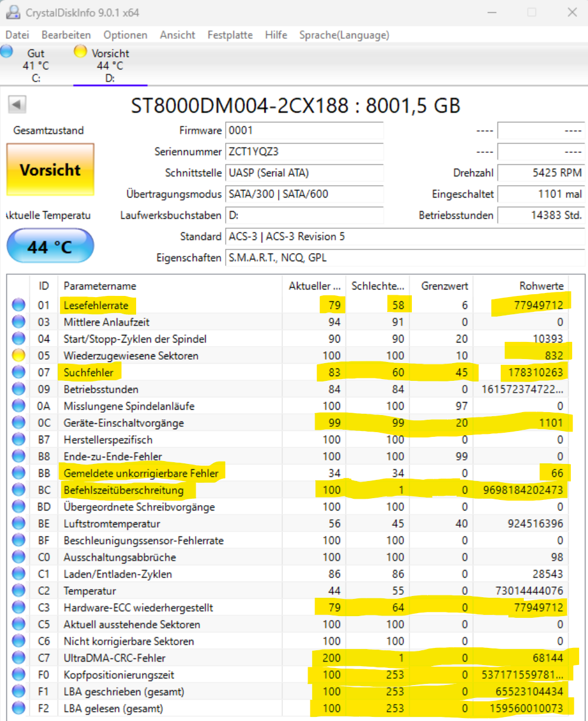Open the Datei menu
Screen dimensions: 588x721
point(17,35)
